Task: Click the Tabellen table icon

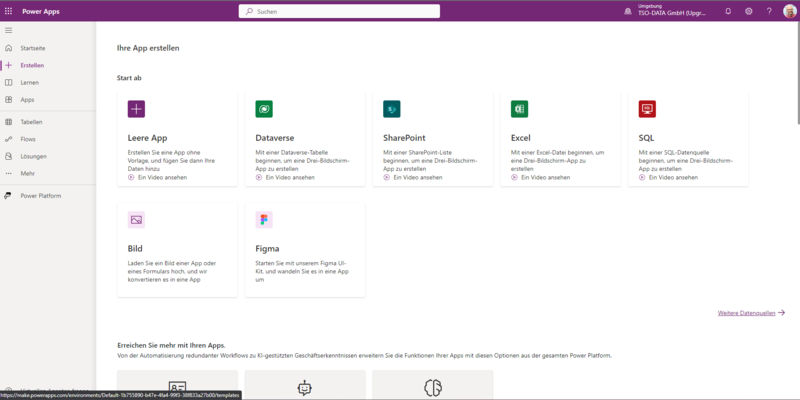Action: point(8,122)
